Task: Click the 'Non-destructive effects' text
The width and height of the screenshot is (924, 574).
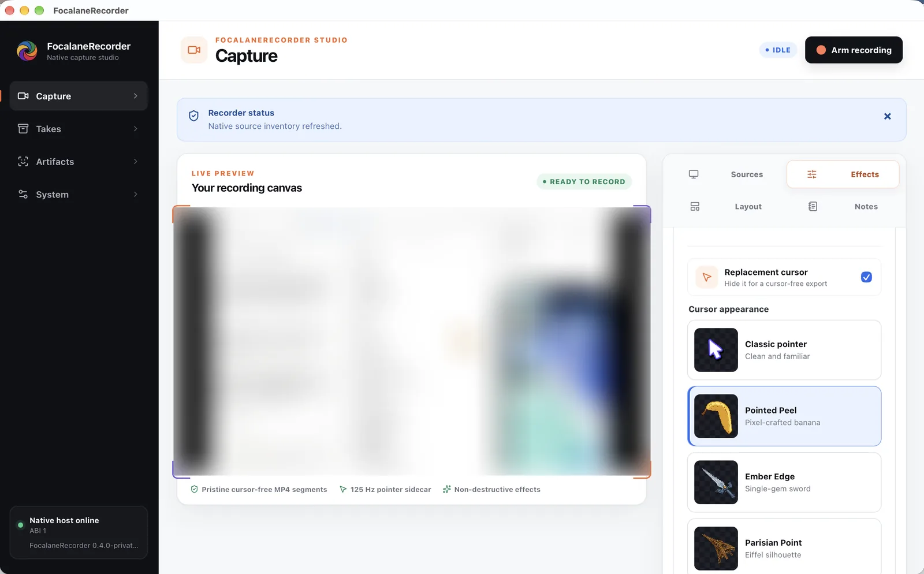Action: coord(497,489)
